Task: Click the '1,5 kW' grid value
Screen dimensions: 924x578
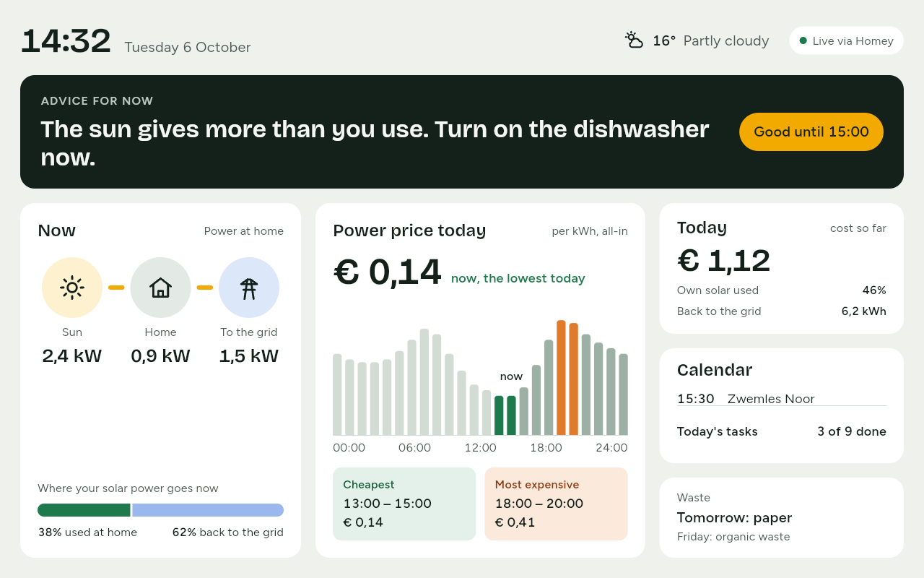Action: point(249,355)
